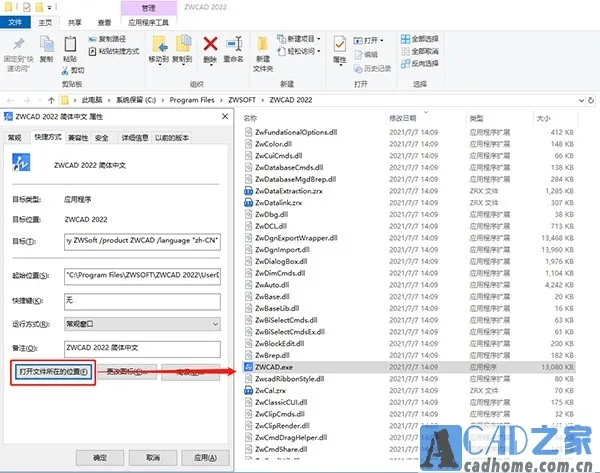Click the Target text field
This screenshot has width=600, height=473.
pyautogui.click(x=142, y=241)
